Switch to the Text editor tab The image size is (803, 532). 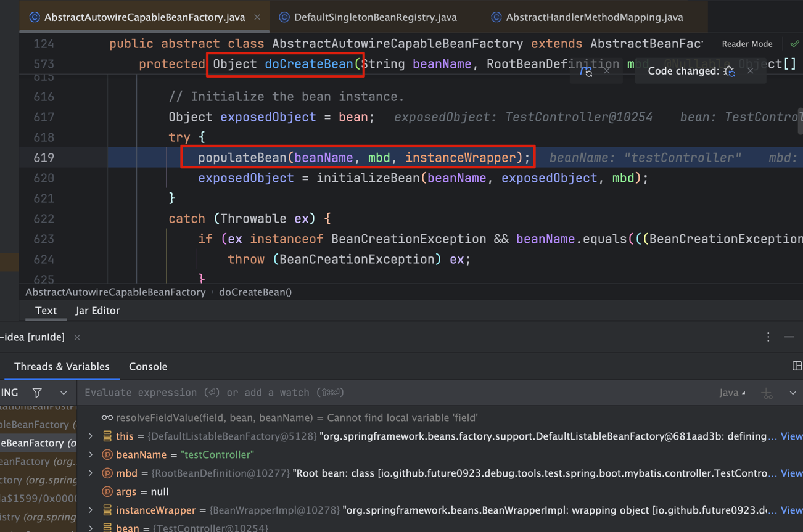tap(46, 311)
